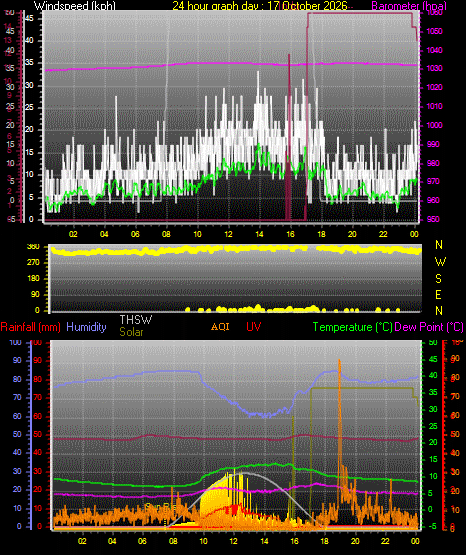Click the "990" barometer axis value
This screenshot has width=466, height=555.
(x=433, y=144)
